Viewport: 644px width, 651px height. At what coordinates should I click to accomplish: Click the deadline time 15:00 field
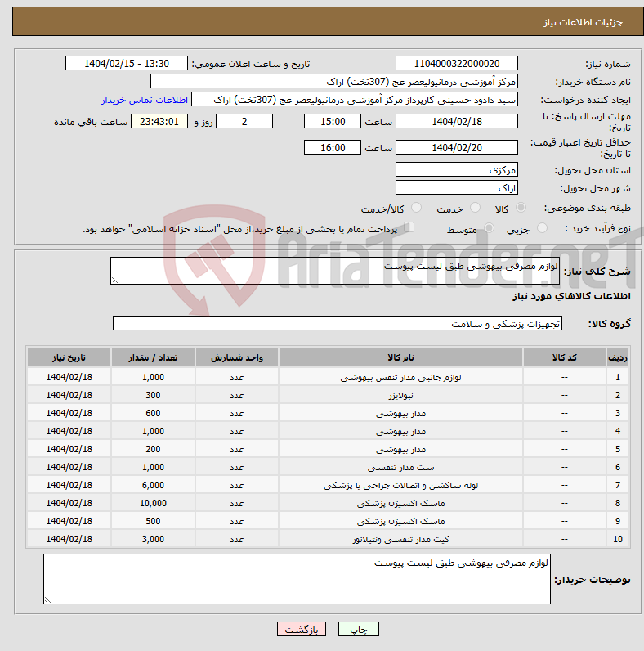point(333,121)
